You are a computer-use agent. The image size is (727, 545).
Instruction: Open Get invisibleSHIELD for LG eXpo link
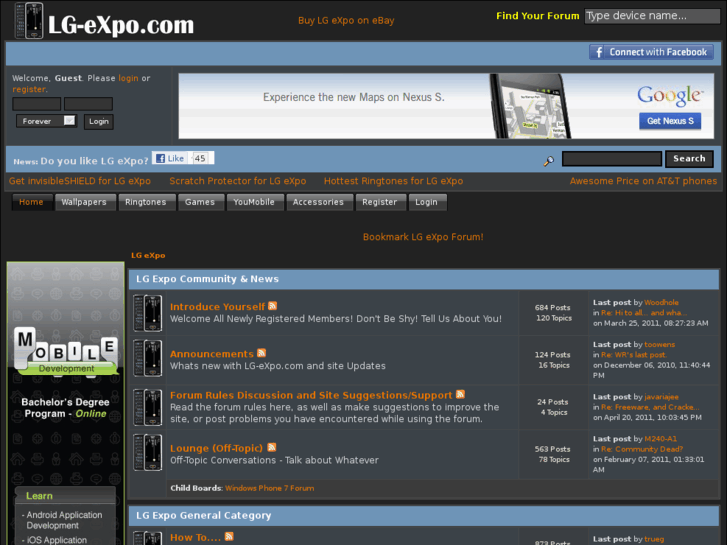pos(80,181)
